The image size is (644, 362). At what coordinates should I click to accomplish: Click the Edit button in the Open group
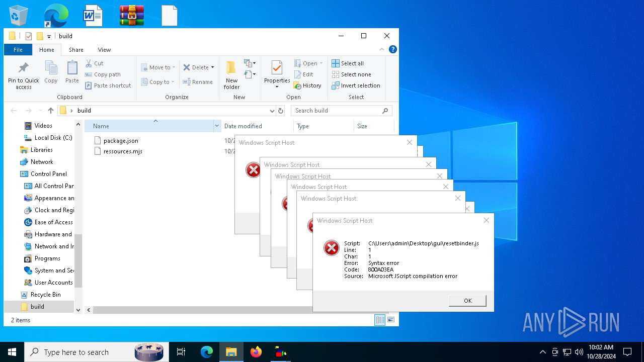click(304, 74)
